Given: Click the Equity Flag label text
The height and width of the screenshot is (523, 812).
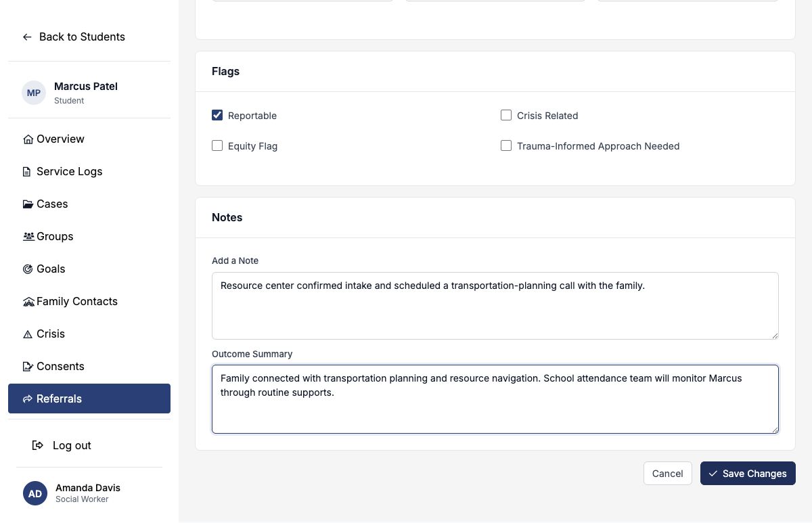Looking at the screenshot, I should (252, 146).
